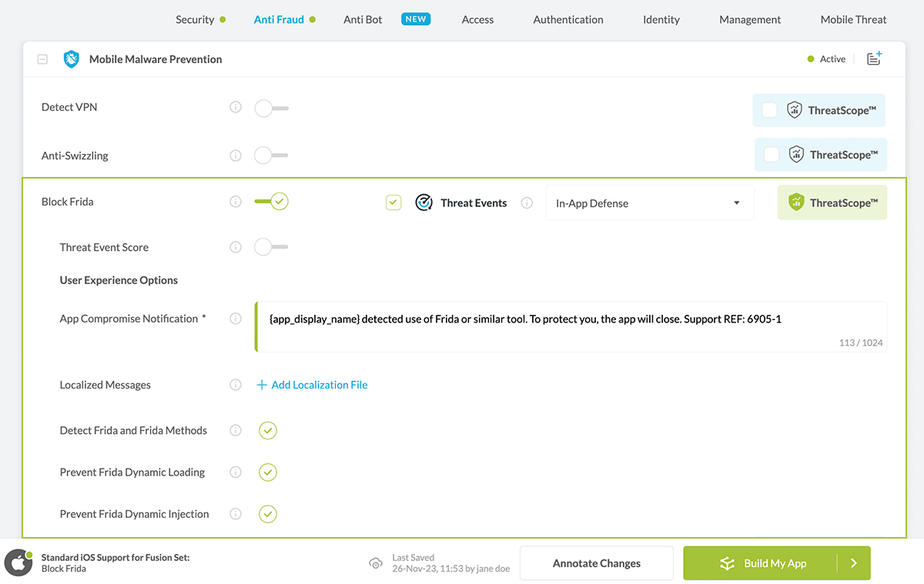Click info icon for Prevent Frida Dynamic Injection
Screen dimensions: 924x584
coord(236,514)
